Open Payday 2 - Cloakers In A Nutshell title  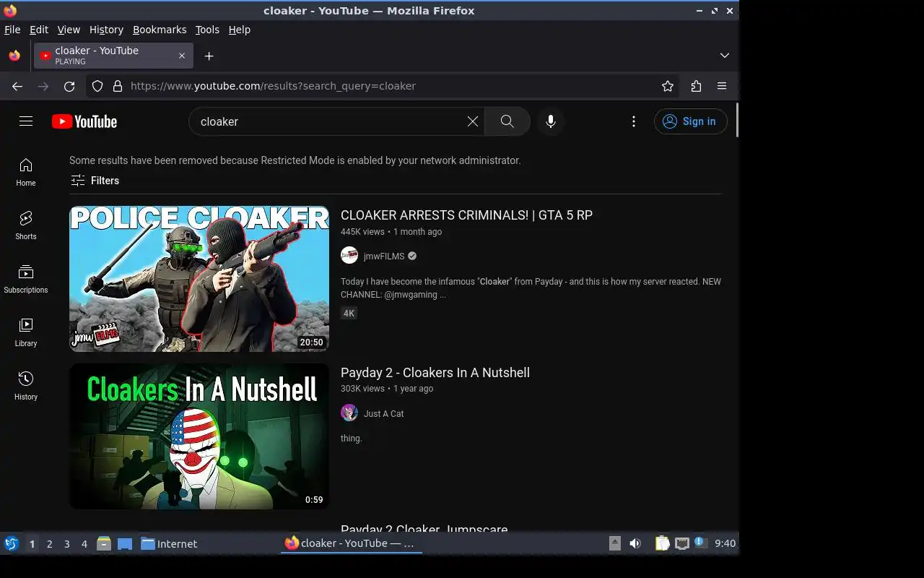435,373
